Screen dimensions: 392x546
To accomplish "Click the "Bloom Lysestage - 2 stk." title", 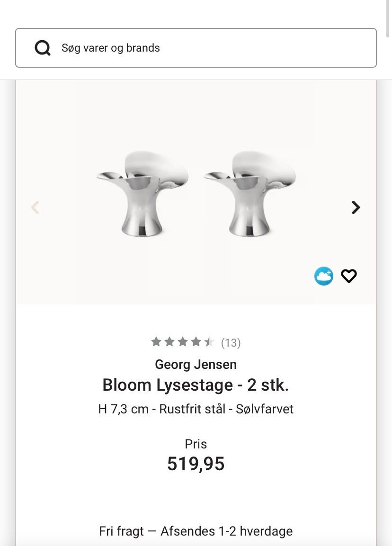I will pyautogui.click(x=196, y=385).
